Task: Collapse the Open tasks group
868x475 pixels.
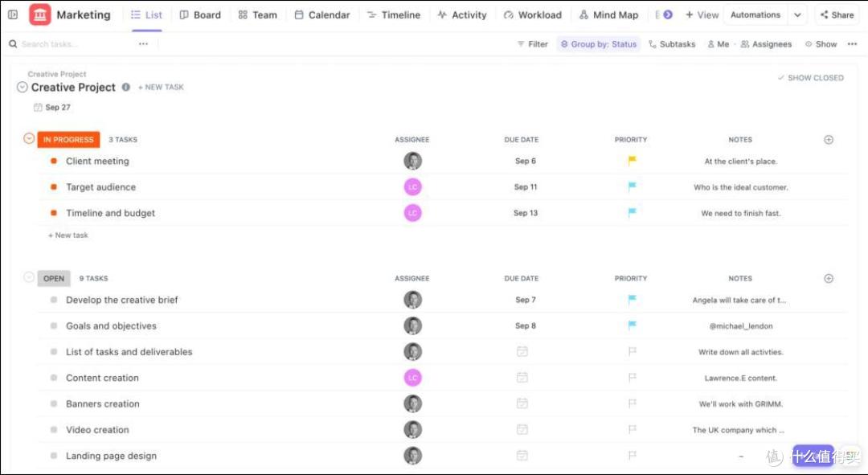Action: pos(30,276)
